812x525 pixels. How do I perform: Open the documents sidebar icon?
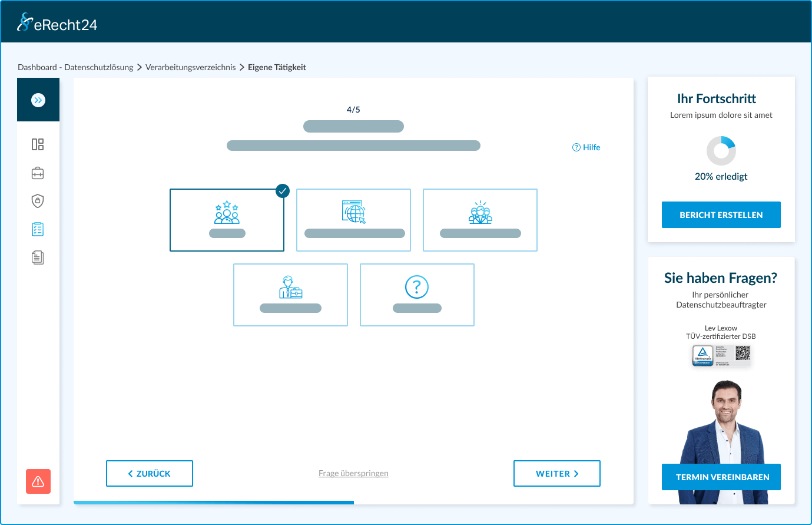38,257
